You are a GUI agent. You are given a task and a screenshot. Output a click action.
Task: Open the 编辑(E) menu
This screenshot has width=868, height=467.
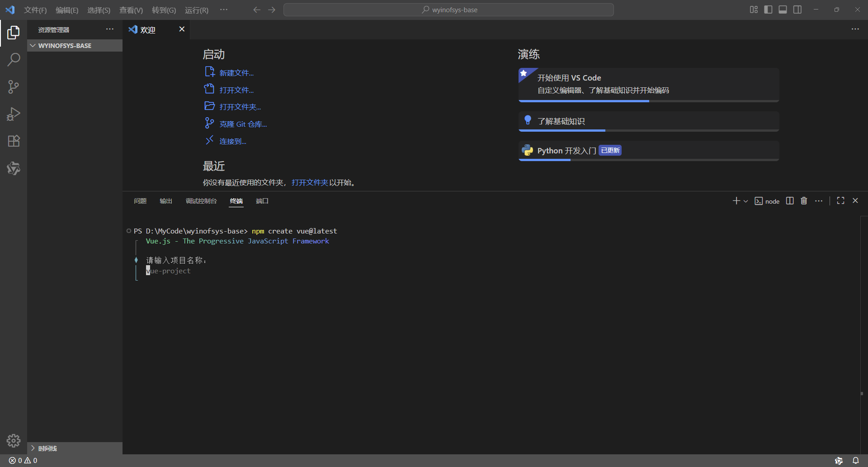coord(67,10)
